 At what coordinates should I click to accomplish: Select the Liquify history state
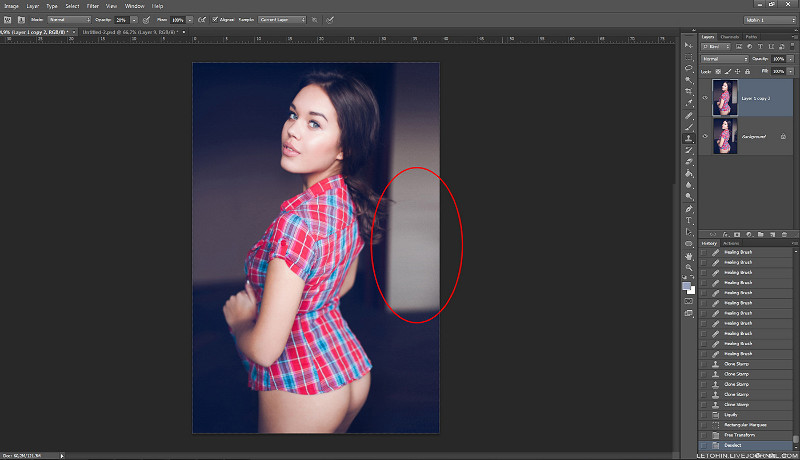729,414
